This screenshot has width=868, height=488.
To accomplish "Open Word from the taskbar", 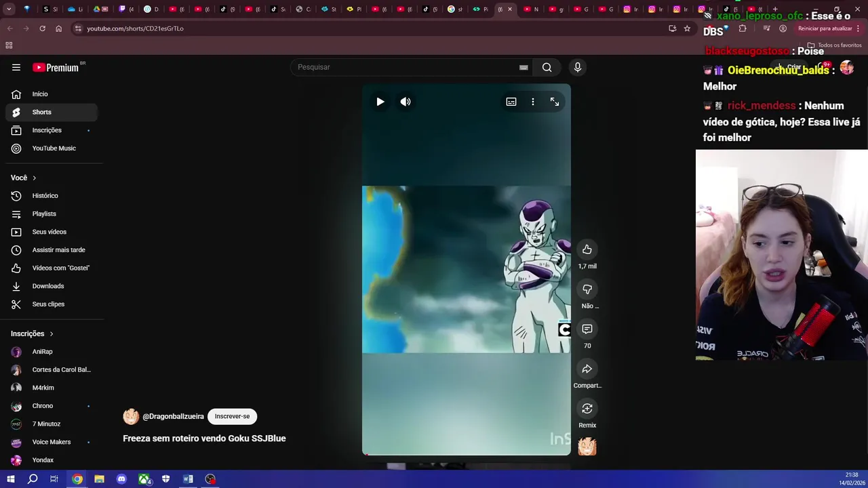I will tap(188, 479).
